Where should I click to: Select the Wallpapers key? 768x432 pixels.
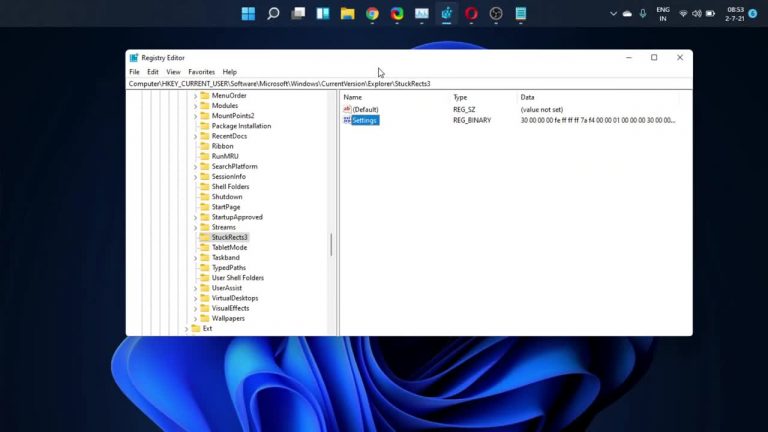click(228, 318)
